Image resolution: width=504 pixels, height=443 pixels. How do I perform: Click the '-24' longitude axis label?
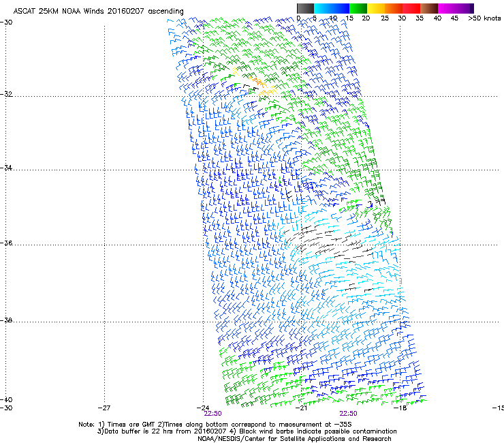(203, 408)
